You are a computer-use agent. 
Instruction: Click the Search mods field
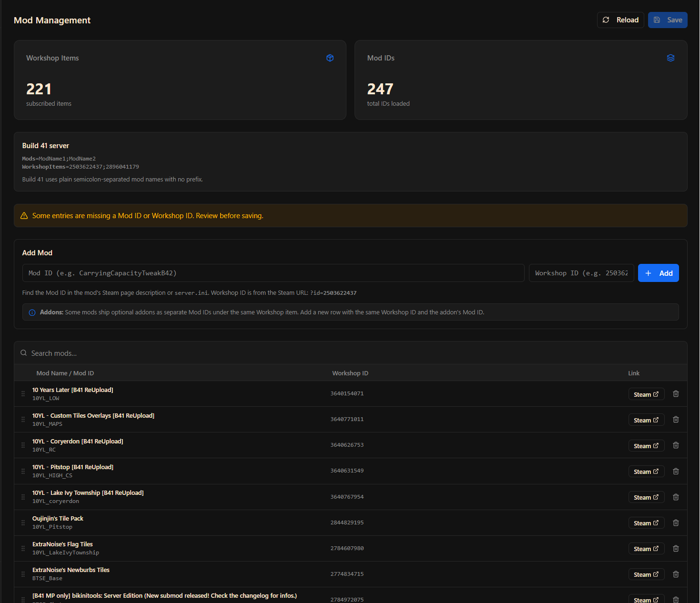(x=351, y=353)
